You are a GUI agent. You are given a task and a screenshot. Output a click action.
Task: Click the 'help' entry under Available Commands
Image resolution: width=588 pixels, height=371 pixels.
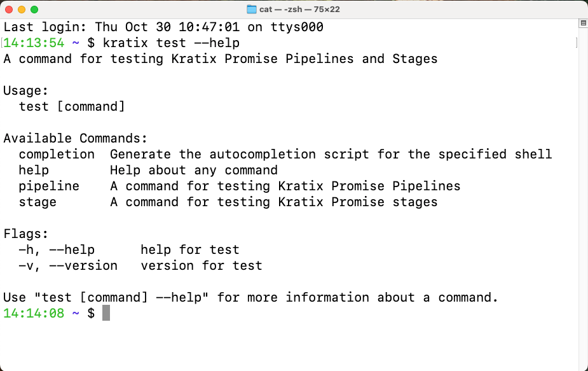point(34,170)
